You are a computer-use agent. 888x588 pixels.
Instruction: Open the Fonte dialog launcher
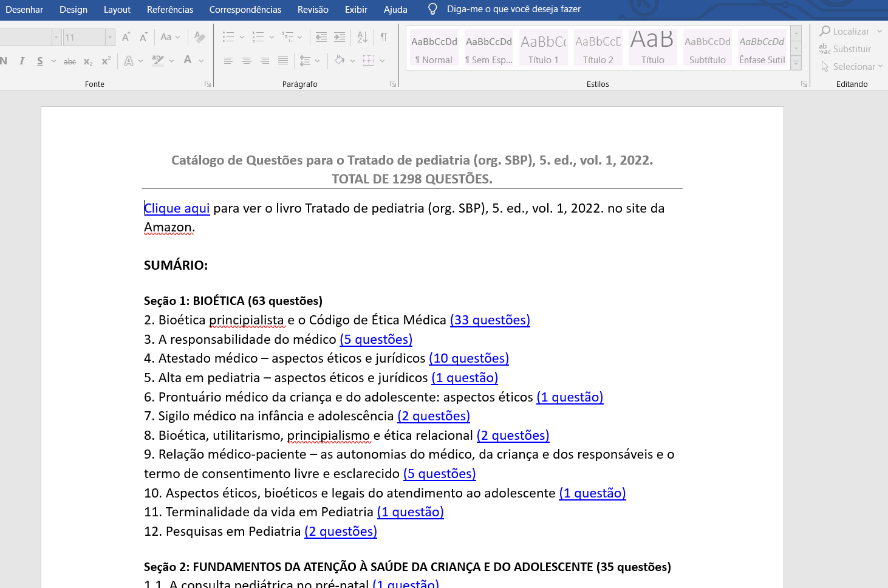tap(208, 84)
